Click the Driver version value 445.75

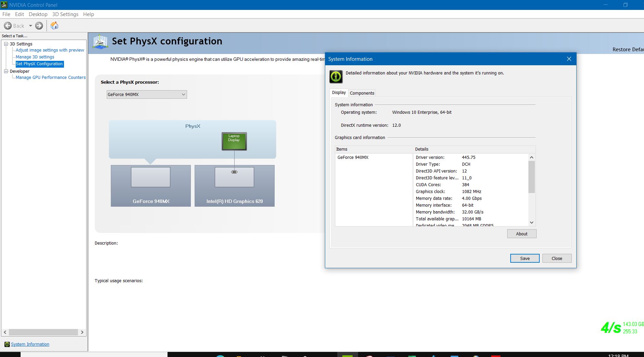coord(469,157)
